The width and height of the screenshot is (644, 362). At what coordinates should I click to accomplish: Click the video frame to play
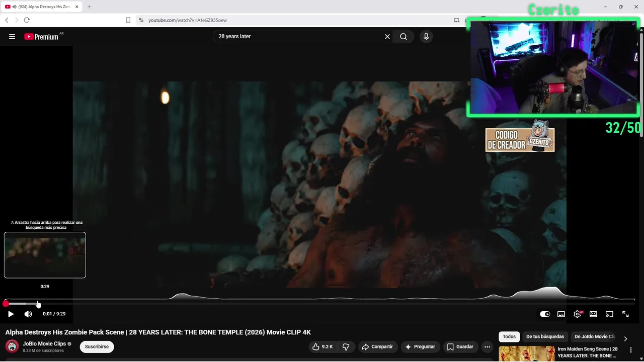(319, 185)
